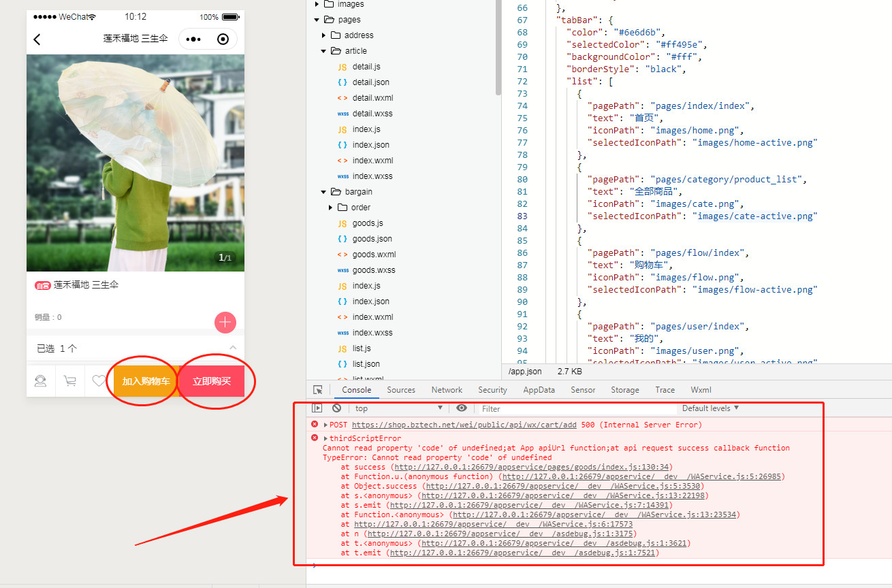Viewport: 892px width, 588px height.
Task: Open the WAService.js:5:26985 stack link
Action: (x=641, y=476)
